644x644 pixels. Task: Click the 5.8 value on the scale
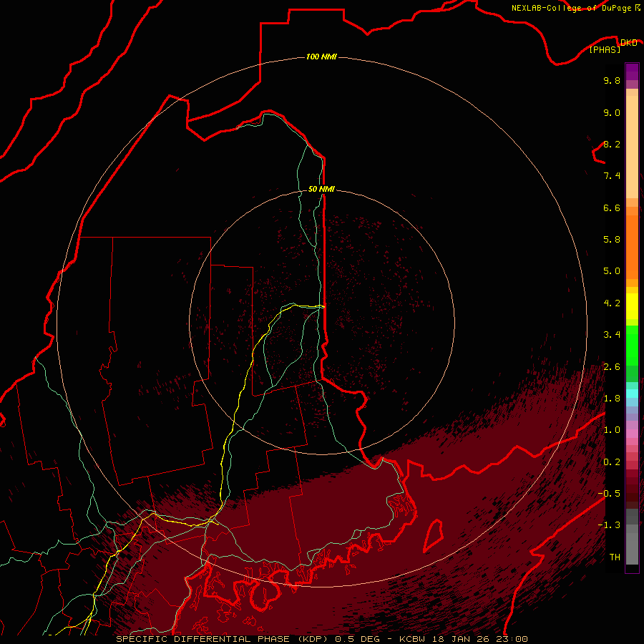click(612, 239)
